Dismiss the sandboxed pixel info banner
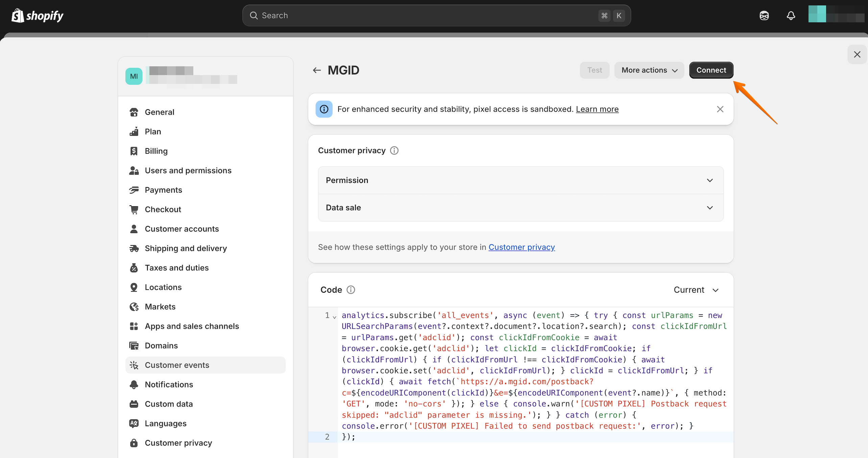This screenshot has width=868, height=458. pyautogui.click(x=720, y=109)
